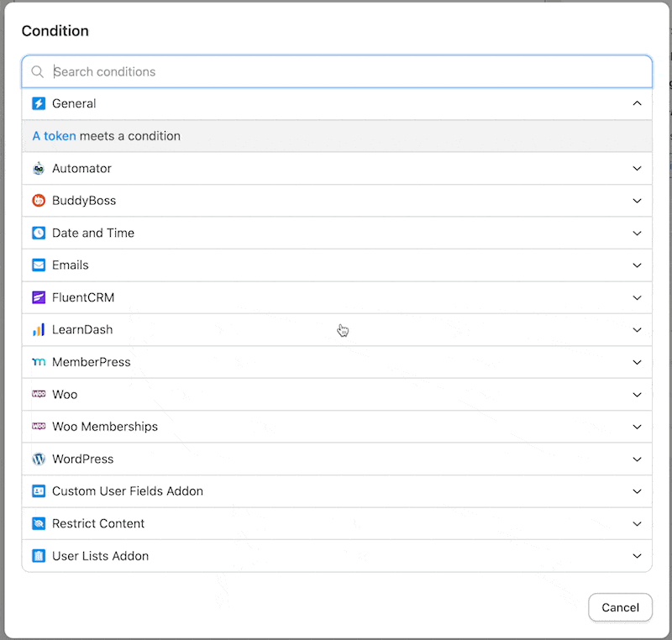Viewport: 672px width, 640px height.
Task: Click the Cancel button
Action: point(620,607)
